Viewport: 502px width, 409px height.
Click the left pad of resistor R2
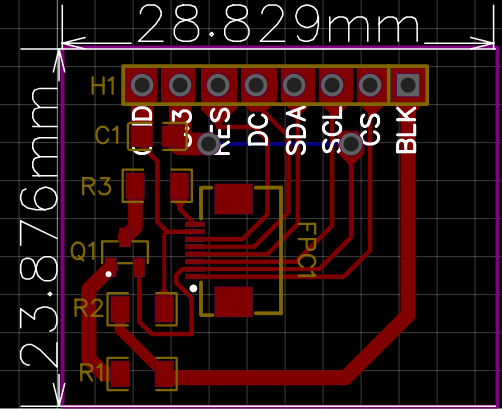[x=119, y=309]
